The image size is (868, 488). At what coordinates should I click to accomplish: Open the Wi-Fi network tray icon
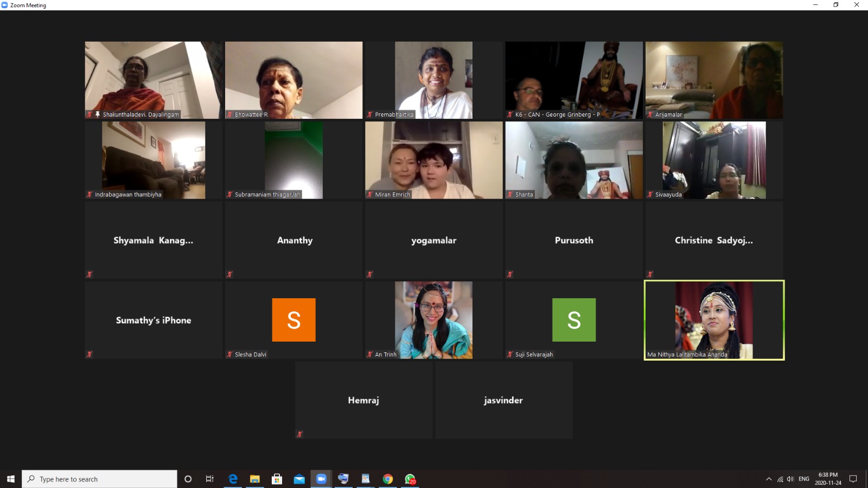pyautogui.click(x=780, y=479)
